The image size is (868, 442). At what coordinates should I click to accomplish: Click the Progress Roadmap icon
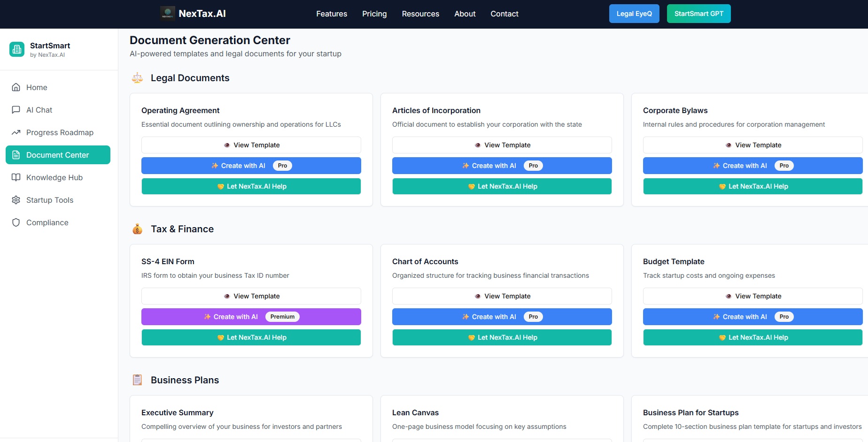pos(15,132)
